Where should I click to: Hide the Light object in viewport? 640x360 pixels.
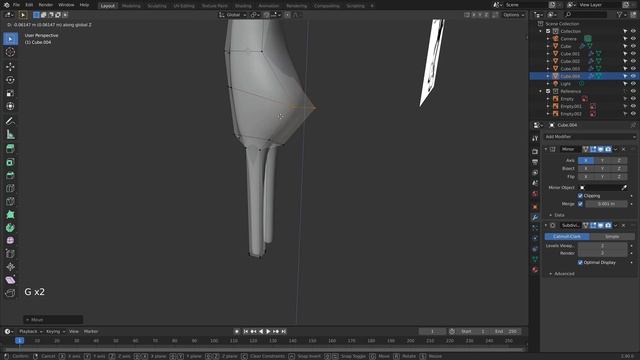[x=633, y=84]
